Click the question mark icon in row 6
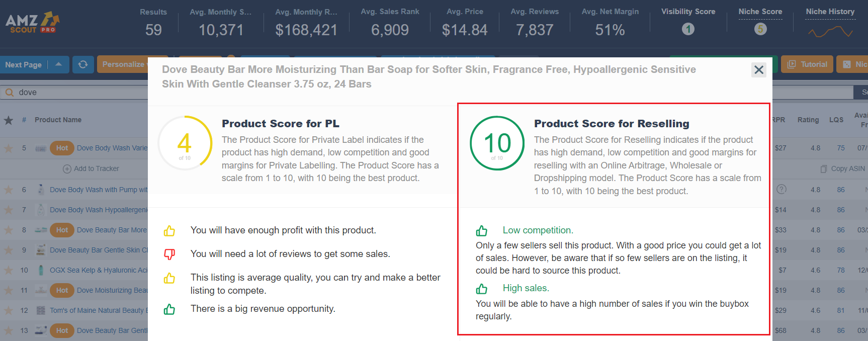Viewport: 868px width, 341px height. (783, 190)
